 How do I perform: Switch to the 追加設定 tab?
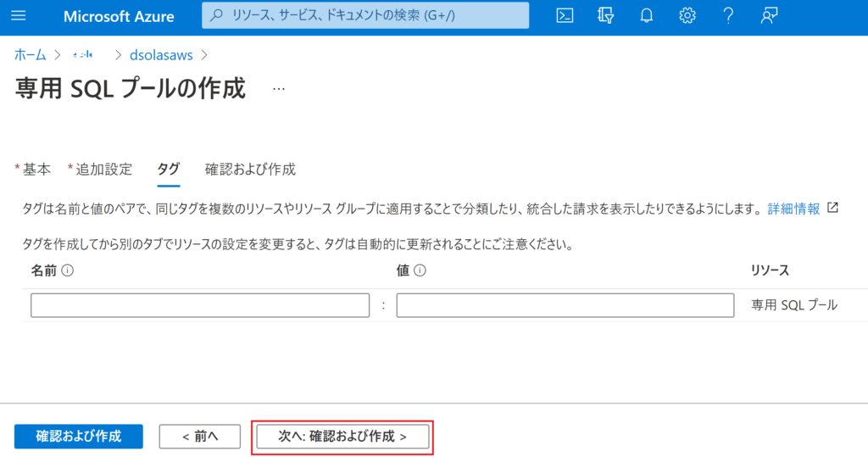click(103, 169)
